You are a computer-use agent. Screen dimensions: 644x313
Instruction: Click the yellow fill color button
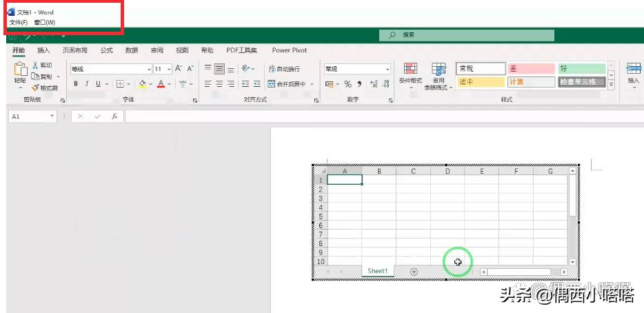pyautogui.click(x=142, y=84)
